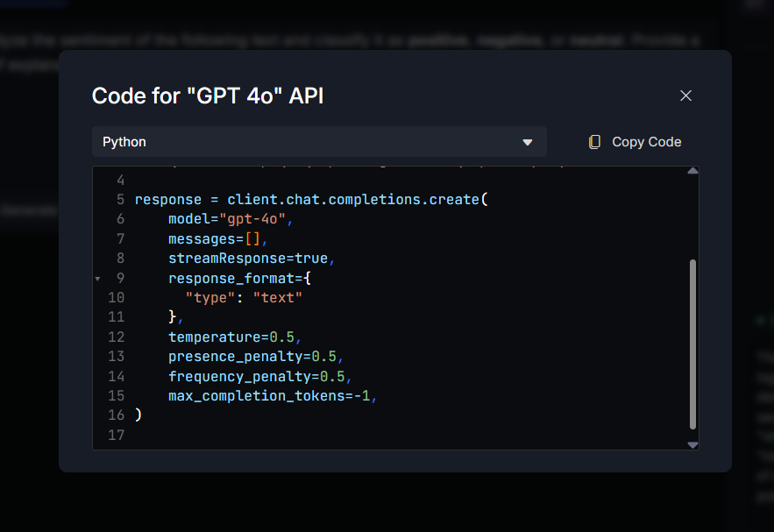Click the caret arrow in the language selector
Viewport: 774px width, 532px height.
click(527, 142)
